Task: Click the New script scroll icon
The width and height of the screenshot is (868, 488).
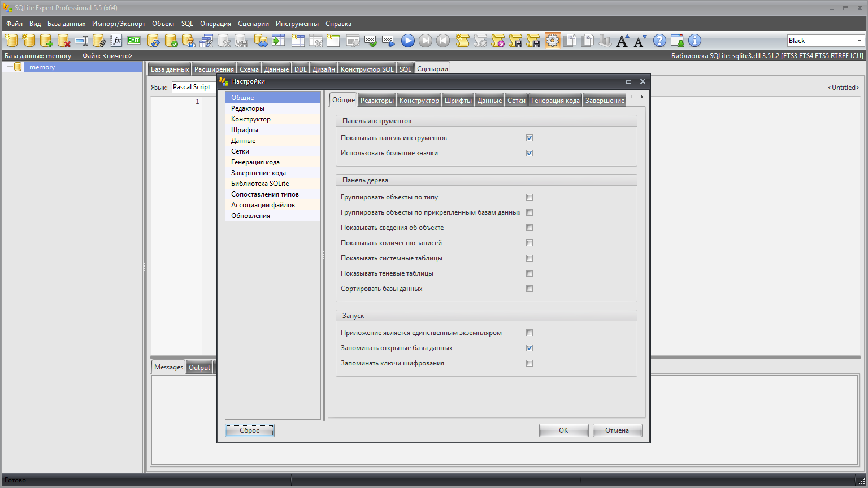Action: pyautogui.click(x=462, y=41)
